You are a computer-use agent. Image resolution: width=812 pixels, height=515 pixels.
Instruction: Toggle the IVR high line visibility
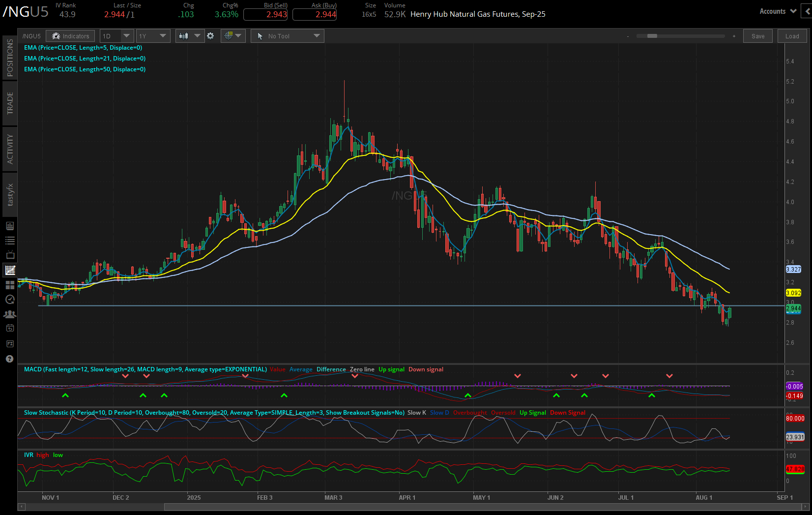pos(42,455)
